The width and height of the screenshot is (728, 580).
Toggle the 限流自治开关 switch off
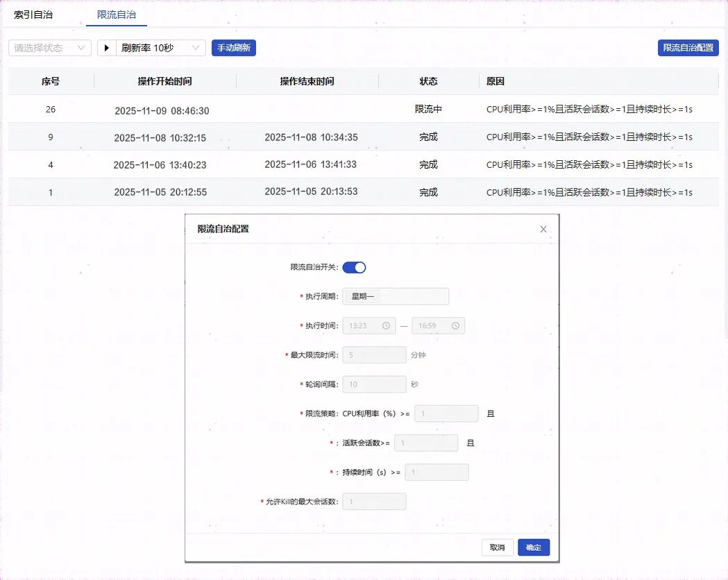click(x=355, y=266)
